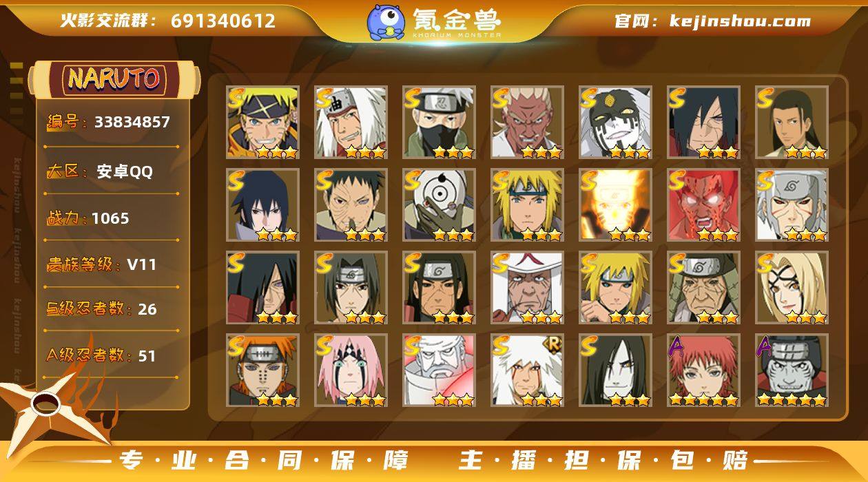Click the A-rank Kakuzu masked ninja portrait
Image resolution: width=868 pixels, height=482 pixels.
point(792,370)
